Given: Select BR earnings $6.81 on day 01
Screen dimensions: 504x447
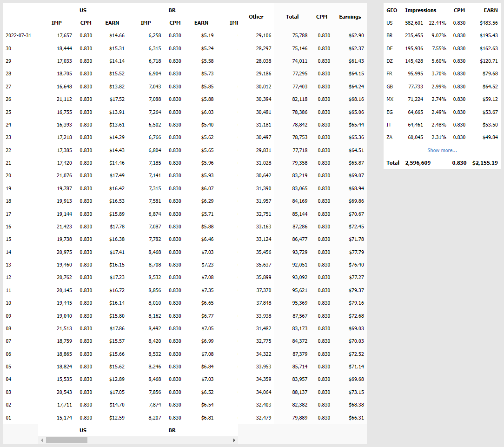Looking at the screenshot, I should 207,418.
